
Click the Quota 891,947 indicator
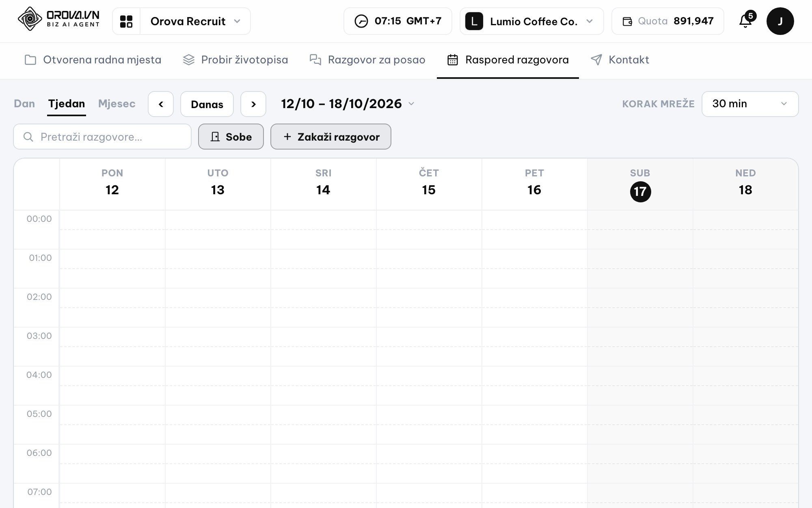click(668, 21)
